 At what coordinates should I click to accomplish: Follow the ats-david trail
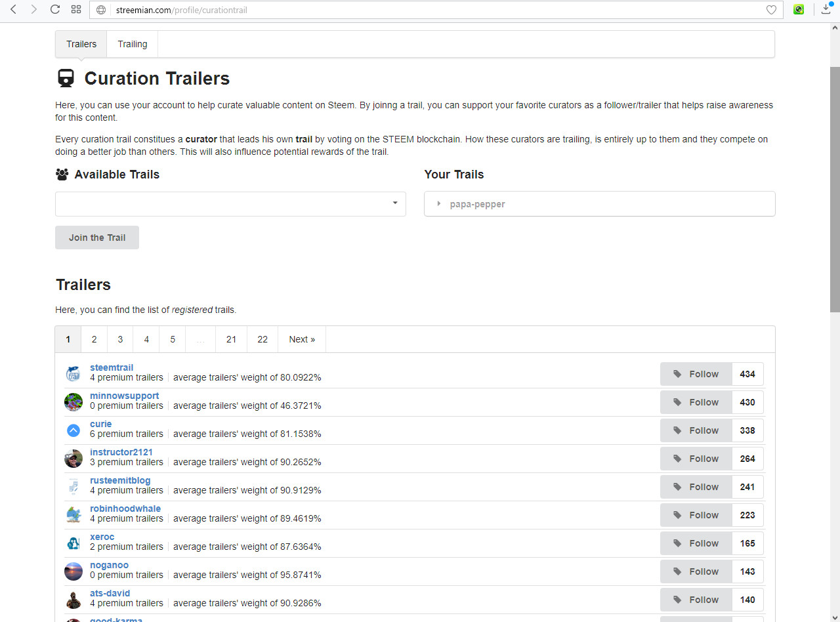(x=696, y=600)
